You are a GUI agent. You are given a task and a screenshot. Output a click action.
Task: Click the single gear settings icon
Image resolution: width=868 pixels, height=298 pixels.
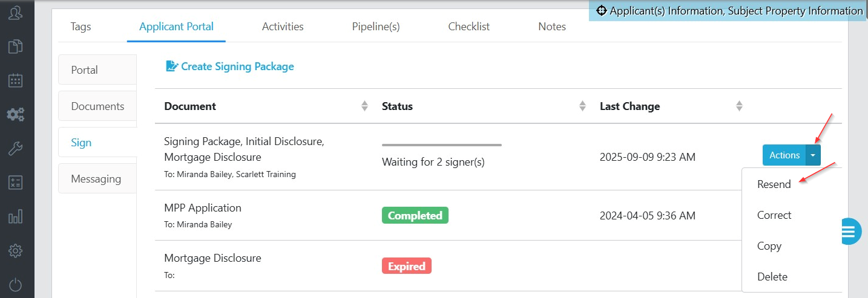(x=16, y=250)
